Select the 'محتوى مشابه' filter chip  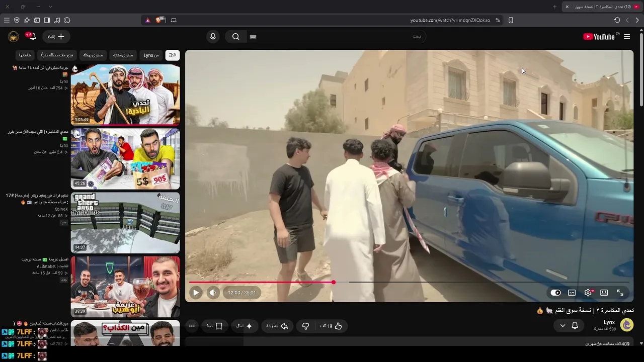coord(122,55)
